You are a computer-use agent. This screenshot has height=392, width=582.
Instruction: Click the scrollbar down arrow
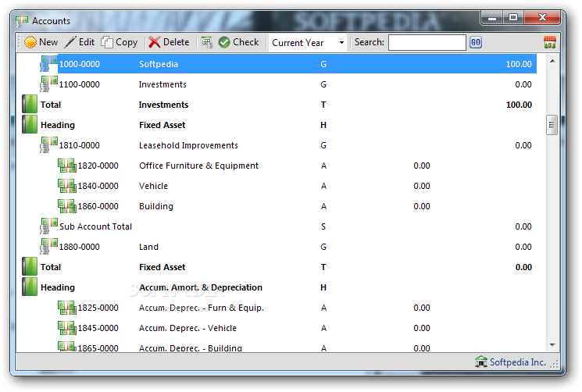(552, 345)
